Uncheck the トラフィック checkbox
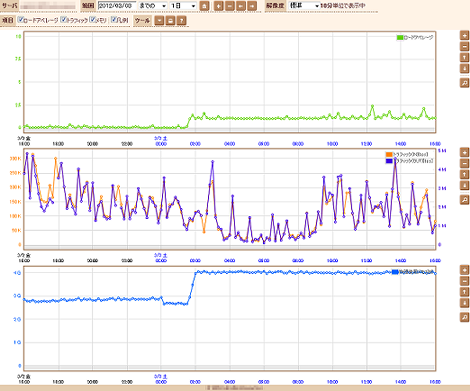 [64, 20]
